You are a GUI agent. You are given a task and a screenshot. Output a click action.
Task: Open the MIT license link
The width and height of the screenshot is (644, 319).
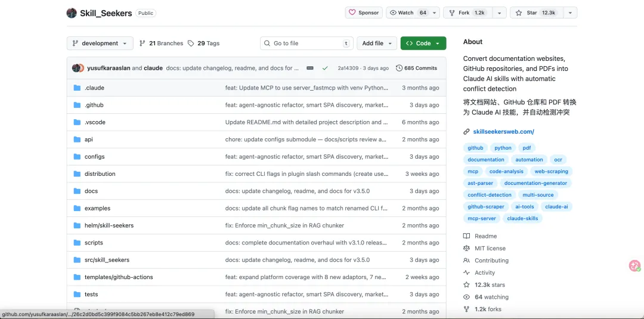tap(485, 249)
